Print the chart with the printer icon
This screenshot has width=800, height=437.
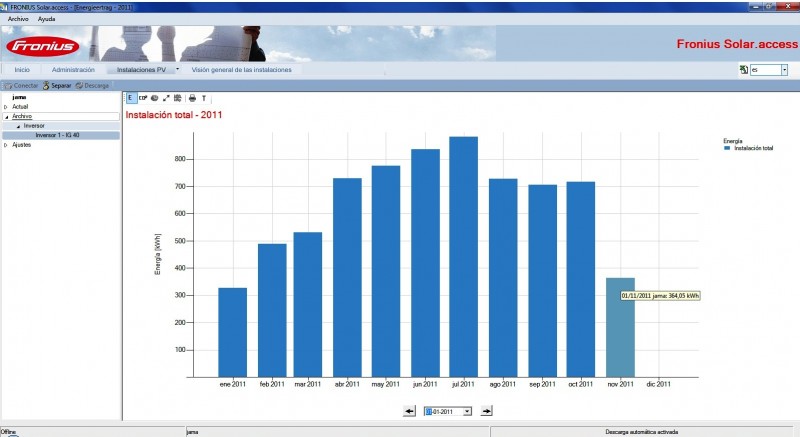click(192, 98)
